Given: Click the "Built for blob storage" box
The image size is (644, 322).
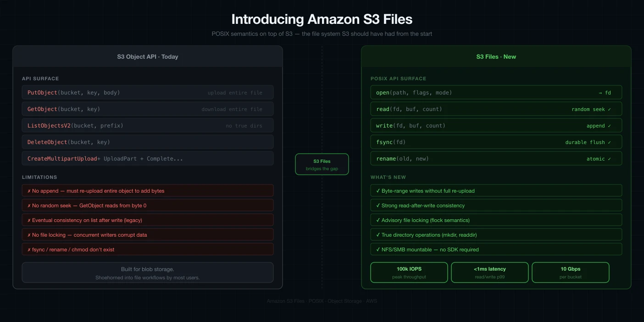Looking at the screenshot, I should 148,272.
